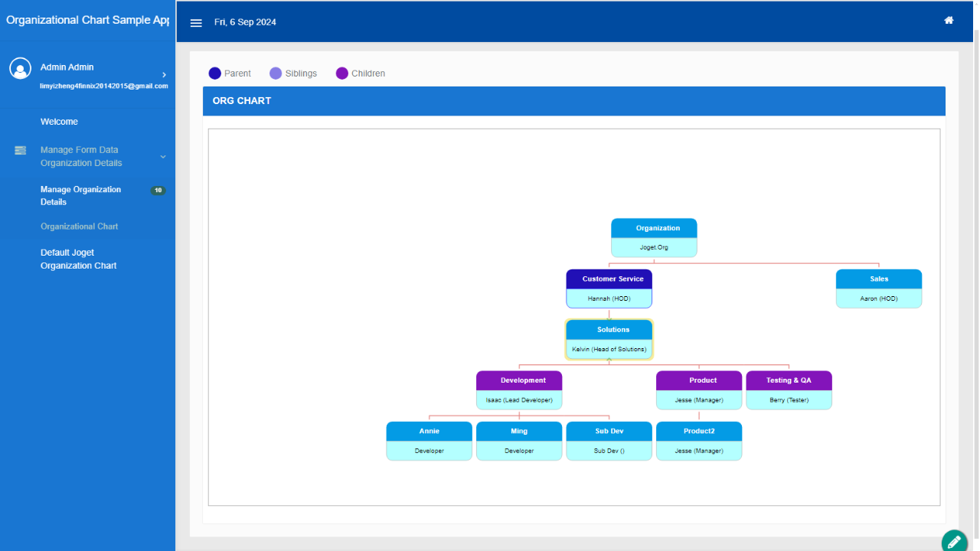Click the home icon in header
980x551 pixels.
coord(949,21)
